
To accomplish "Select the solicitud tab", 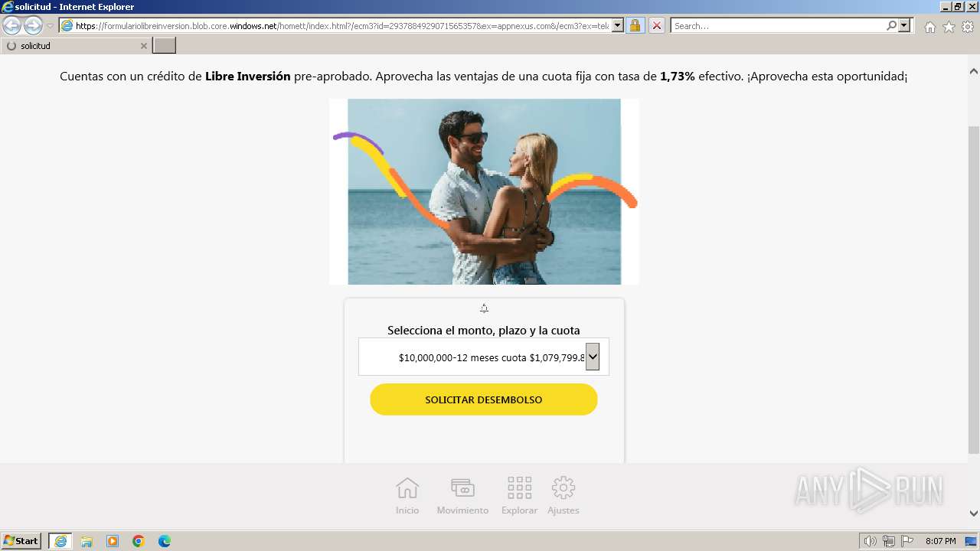I will (76, 46).
